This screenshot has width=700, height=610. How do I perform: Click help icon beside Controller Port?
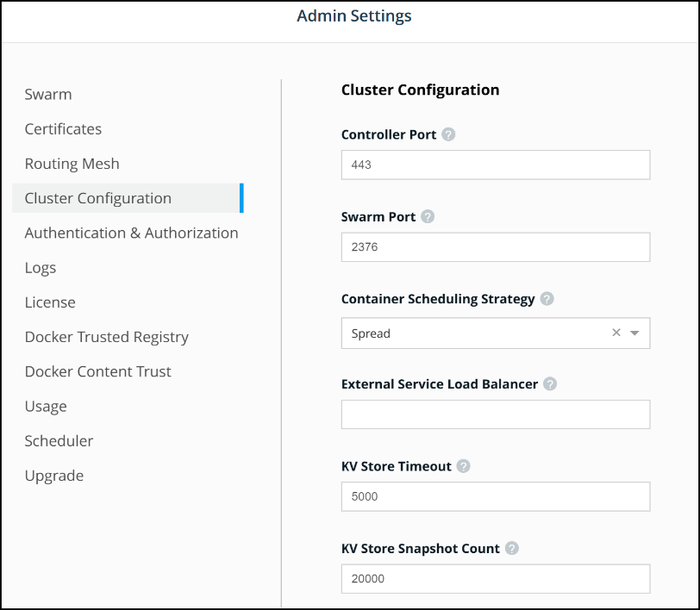[448, 134]
